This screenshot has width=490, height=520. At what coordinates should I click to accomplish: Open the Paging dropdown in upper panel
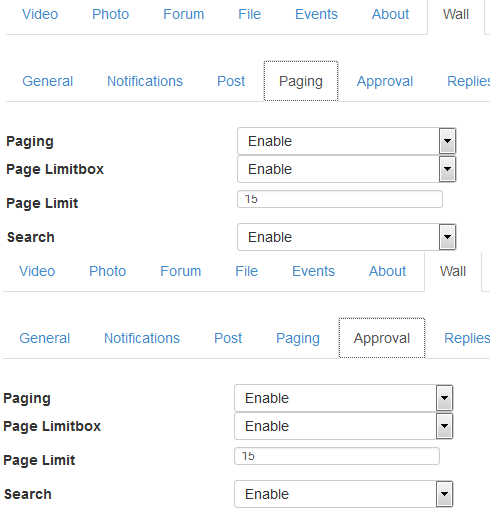click(347, 141)
